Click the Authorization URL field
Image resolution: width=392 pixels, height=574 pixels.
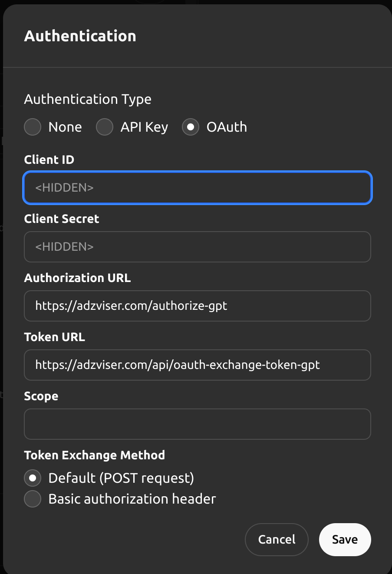pos(198,305)
